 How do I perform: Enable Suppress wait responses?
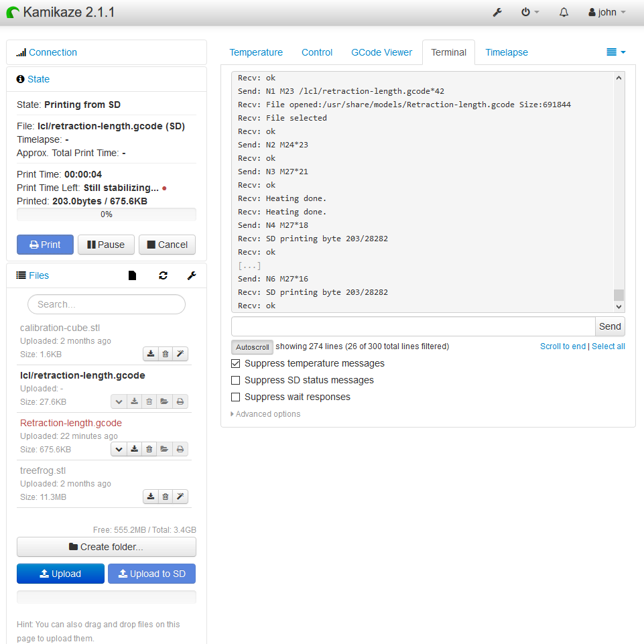[x=236, y=397]
